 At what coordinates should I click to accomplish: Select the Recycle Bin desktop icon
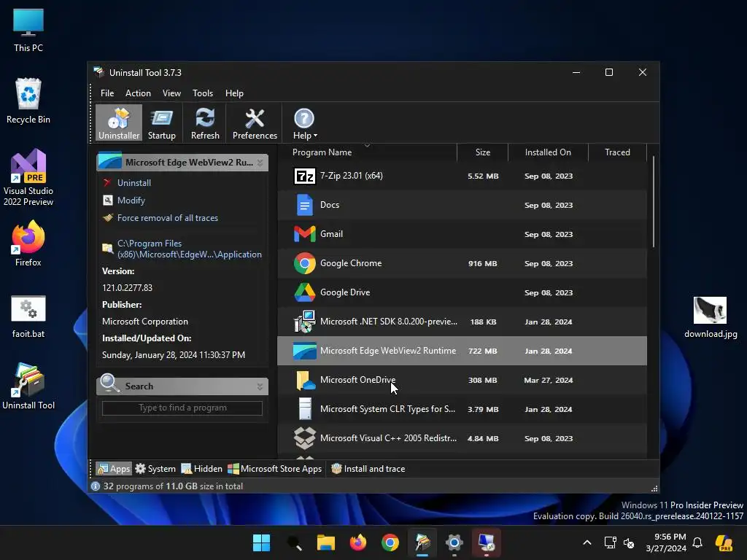coord(28,101)
